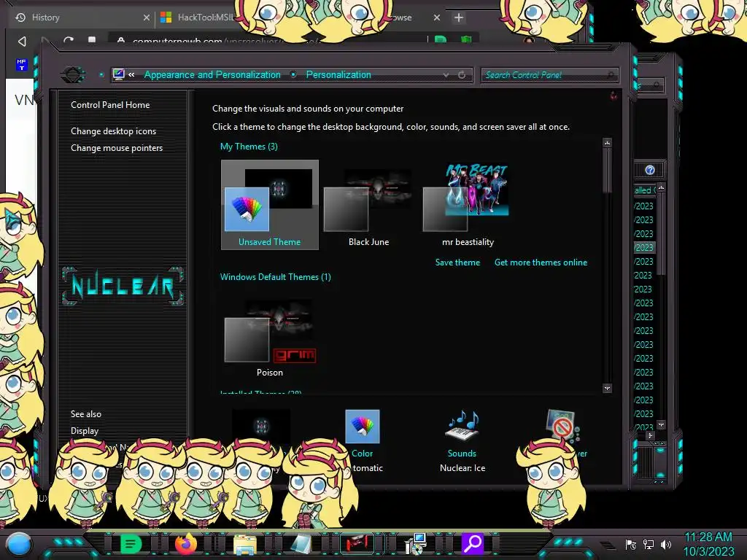Click the Action Center flag tray icon

pos(631,544)
